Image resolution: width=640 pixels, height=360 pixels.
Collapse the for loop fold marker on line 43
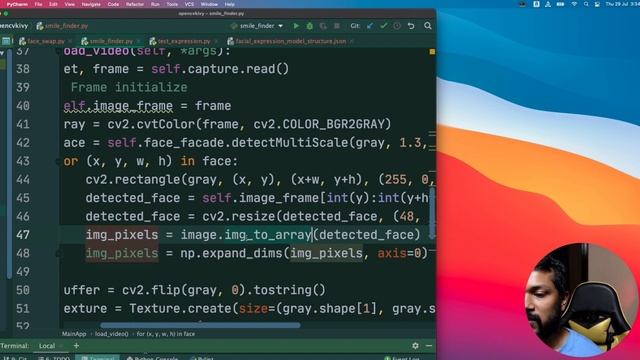tap(59, 162)
